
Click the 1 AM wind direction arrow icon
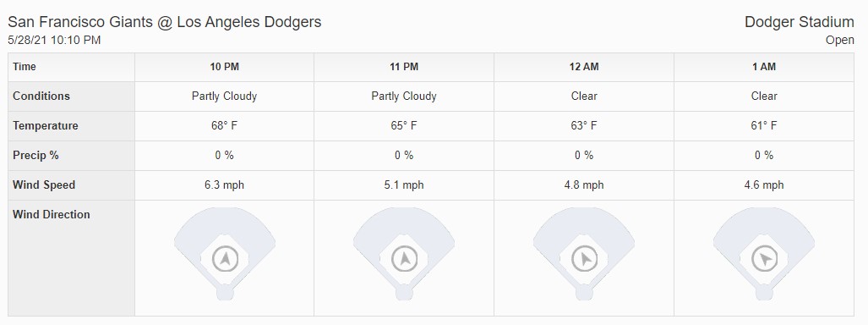pyautogui.click(x=764, y=259)
